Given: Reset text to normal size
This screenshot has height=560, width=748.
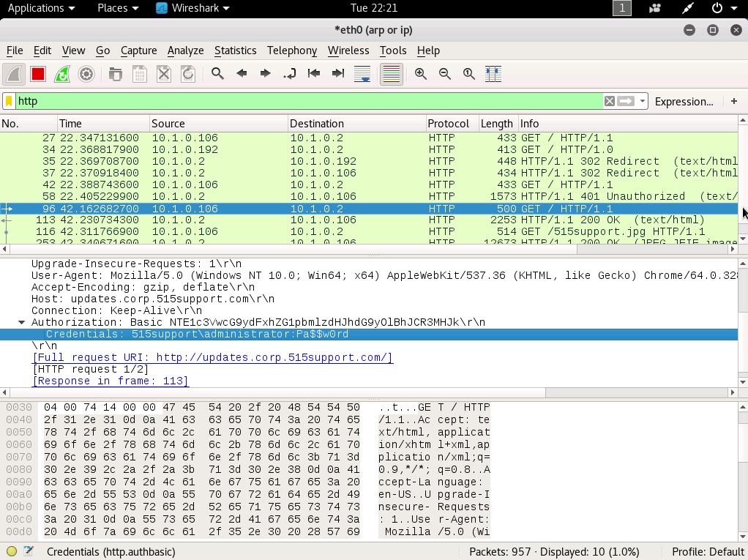Looking at the screenshot, I should [x=469, y=74].
